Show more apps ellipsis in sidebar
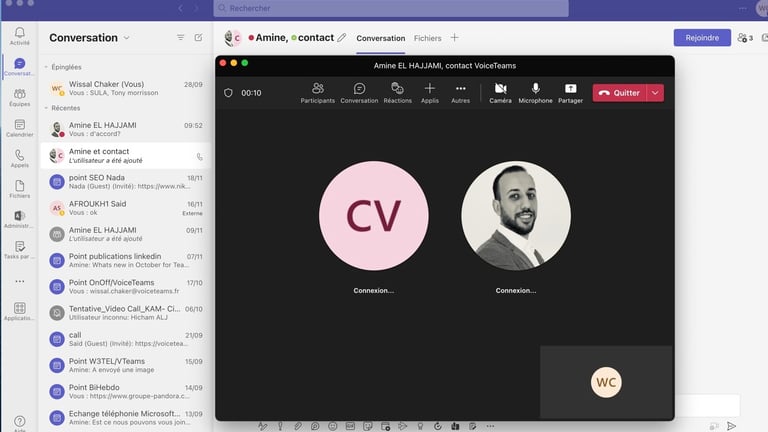The width and height of the screenshot is (768, 432). pos(20,281)
